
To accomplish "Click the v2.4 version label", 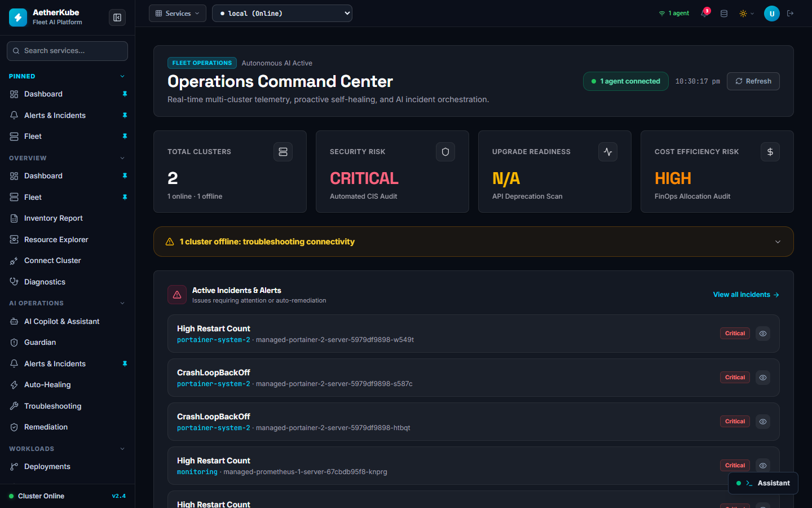I will (x=119, y=496).
